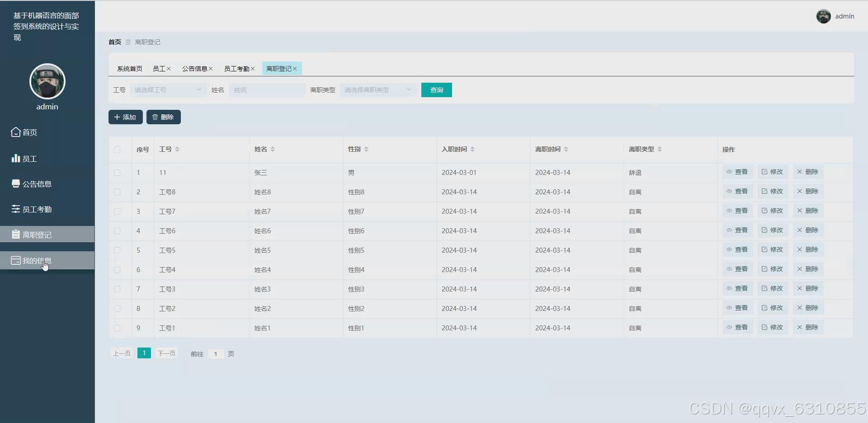
Task: Click the admin avatar in top right corner
Action: tap(823, 16)
